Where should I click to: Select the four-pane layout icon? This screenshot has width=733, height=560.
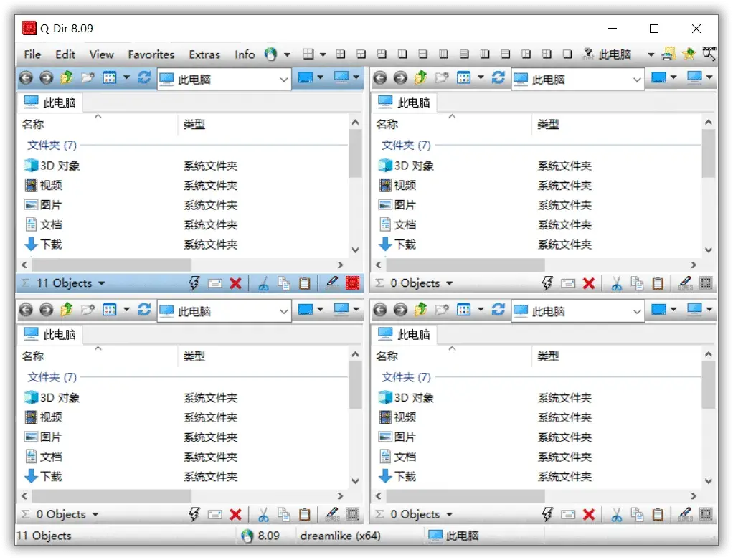(x=308, y=54)
